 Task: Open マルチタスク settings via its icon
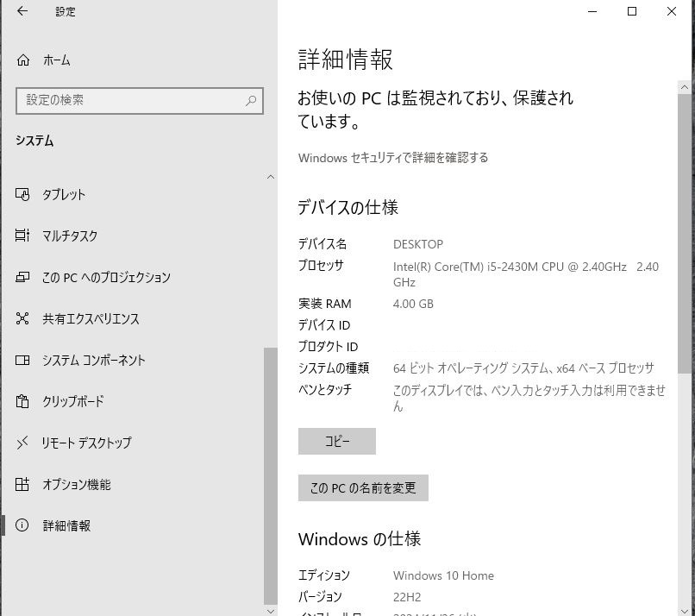pos(22,236)
